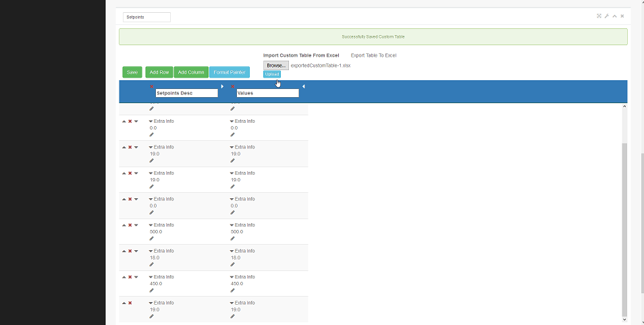Edit the 500.0 cell in Values column

click(232, 239)
